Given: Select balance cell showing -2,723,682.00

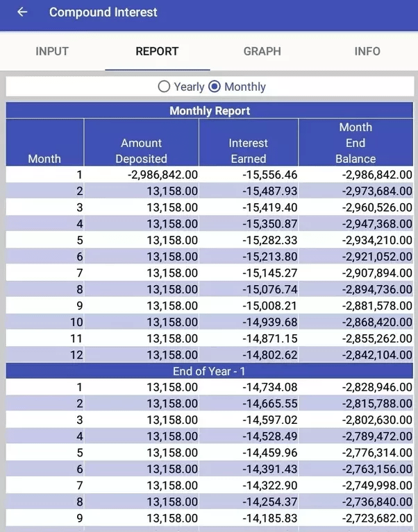Looking at the screenshot, I should tap(356, 518).
